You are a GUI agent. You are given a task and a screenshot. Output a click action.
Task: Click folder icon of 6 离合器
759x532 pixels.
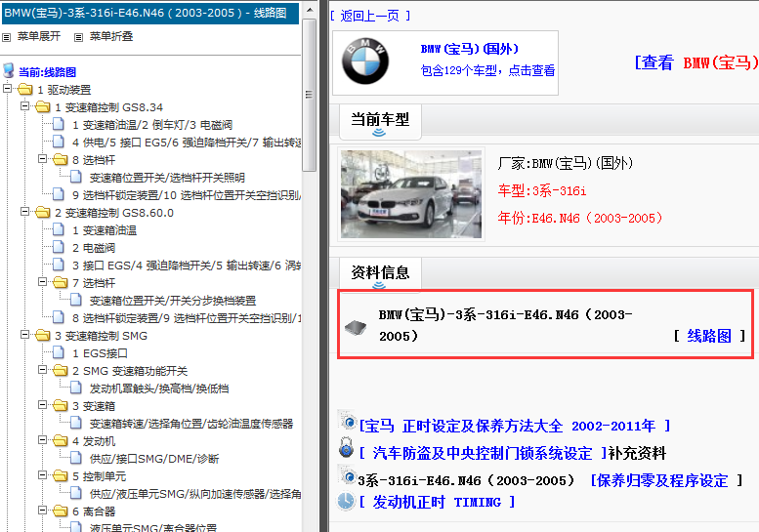(60, 512)
